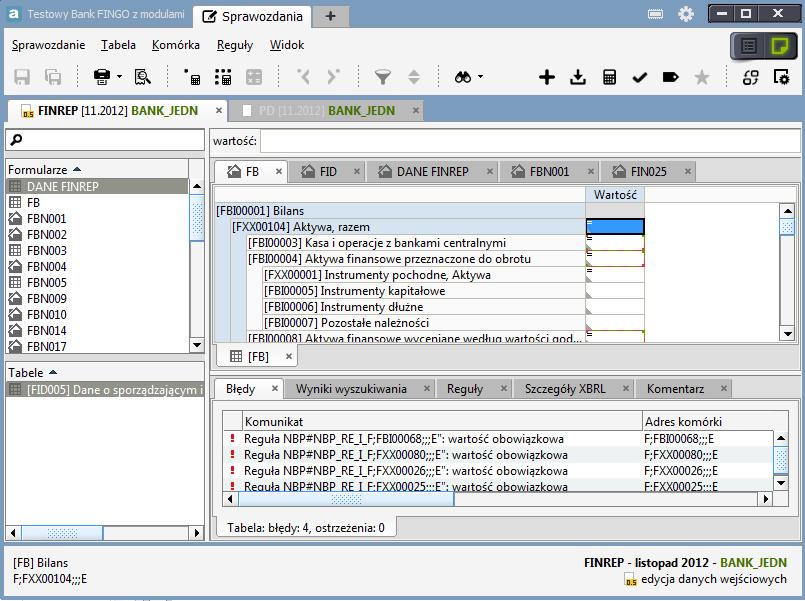Click the plus add icon in toolbar
This screenshot has width=805, height=601.
(547, 77)
